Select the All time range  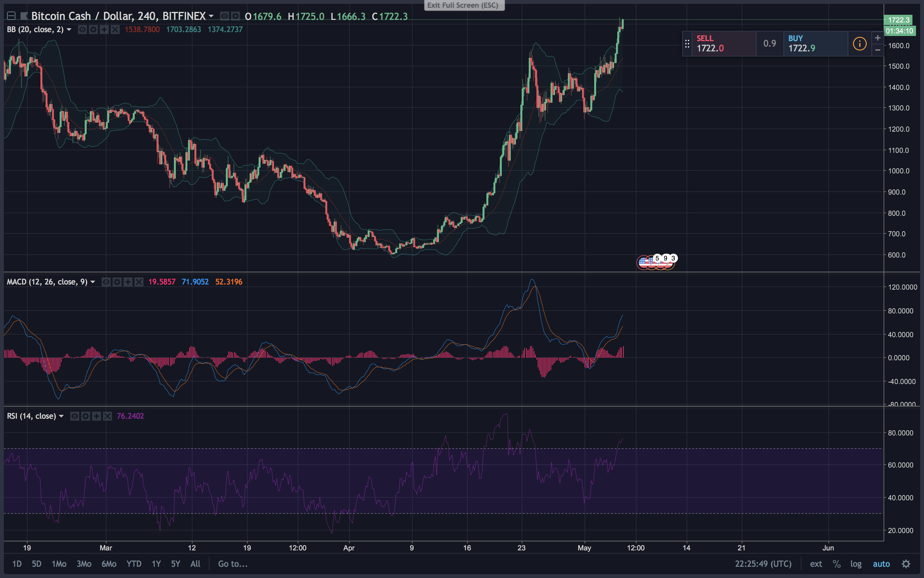[195, 564]
